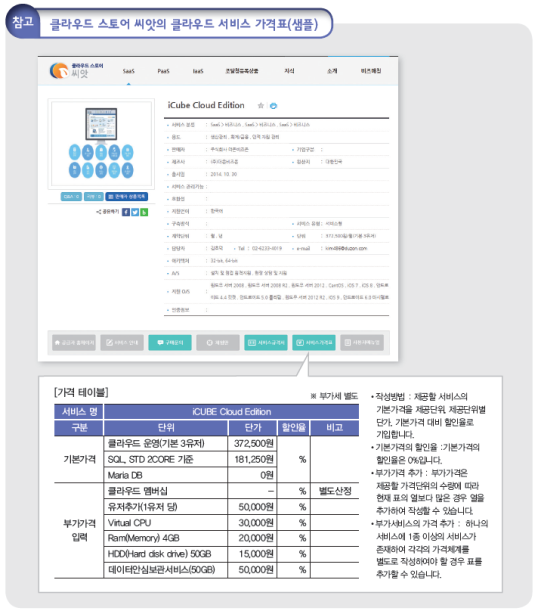Click the 372,500원 price in the table
Screen dimensions: 538x611
click(x=254, y=443)
